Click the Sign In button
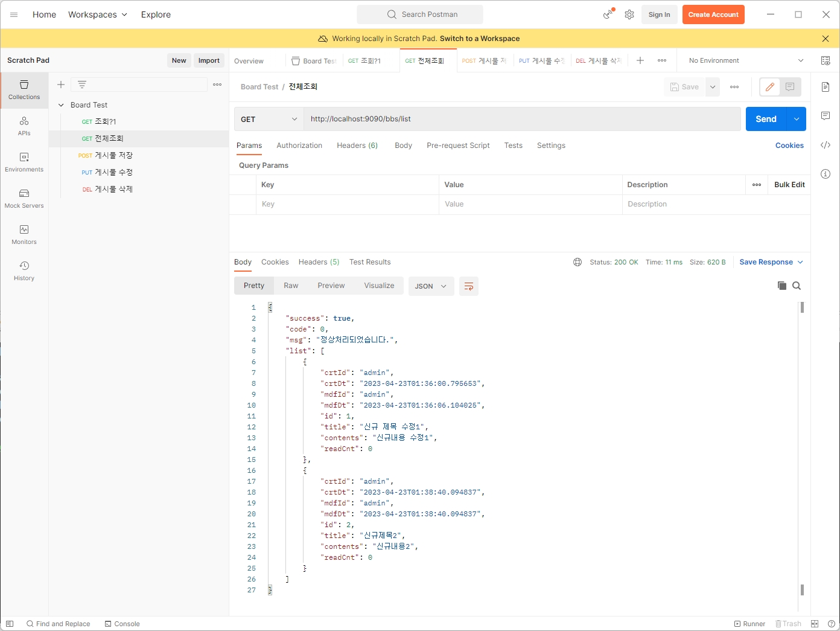 coord(659,14)
